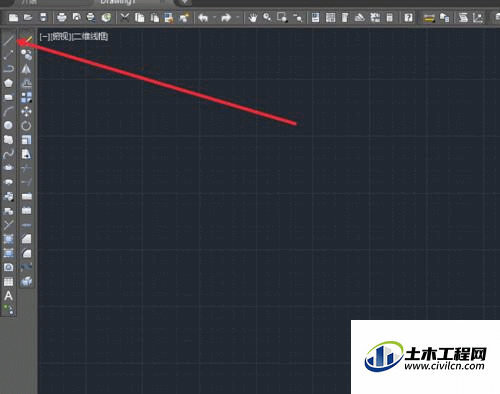Select the Spline tool

point(9,154)
